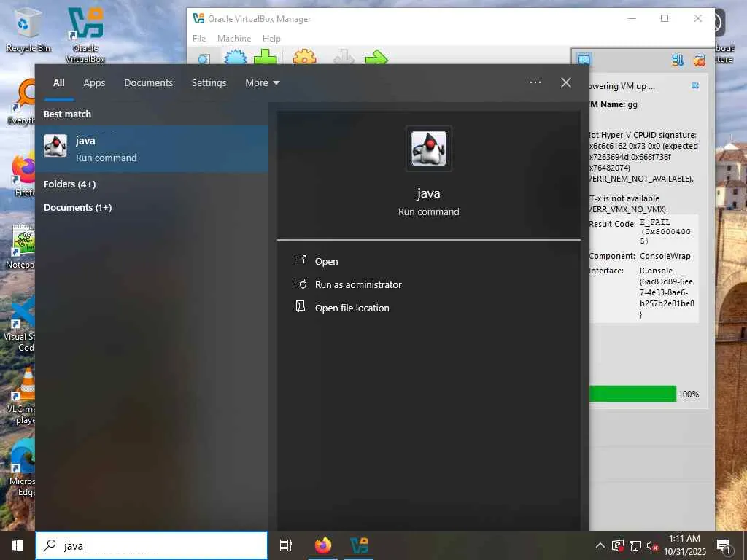Image resolution: width=747 pixels, height=560 pixels.
Task: Switch to the Apps search tab
Action: 94,83
